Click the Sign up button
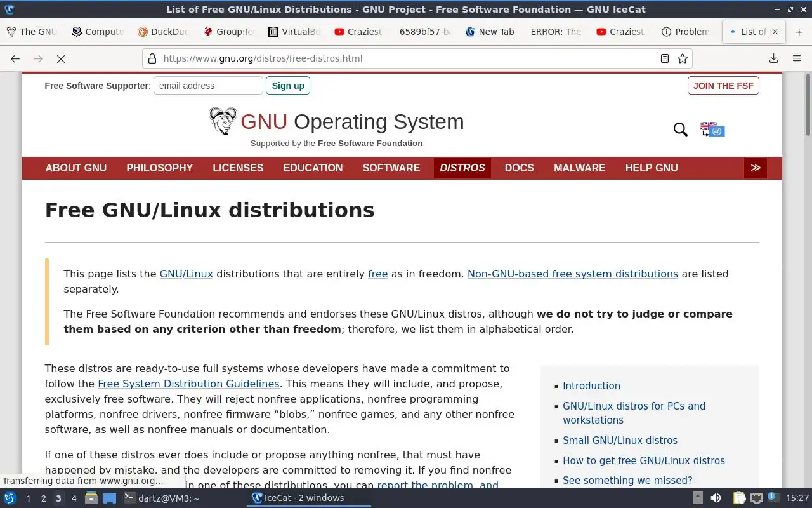Screen dimensions: 812x508 (288, 86)
